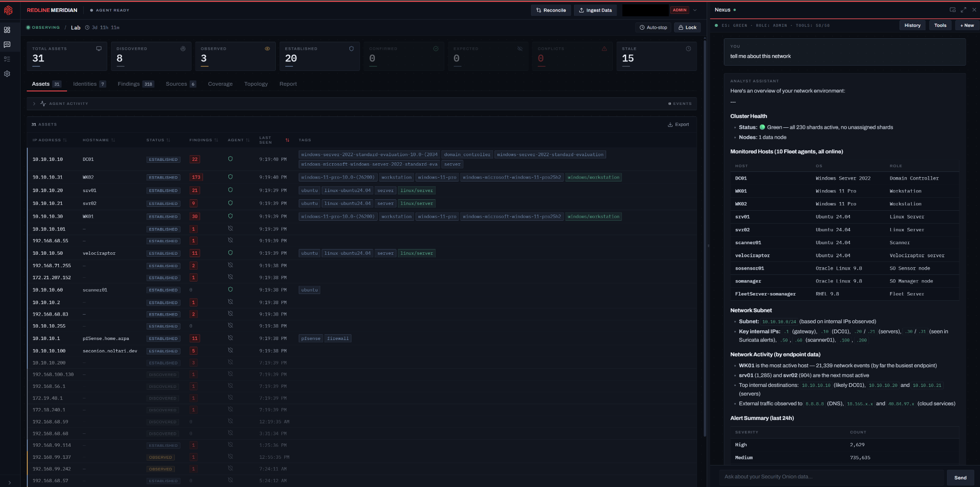Filter by the Stale stat card
This screenshot has width=980, height=487.
(656, 56)
